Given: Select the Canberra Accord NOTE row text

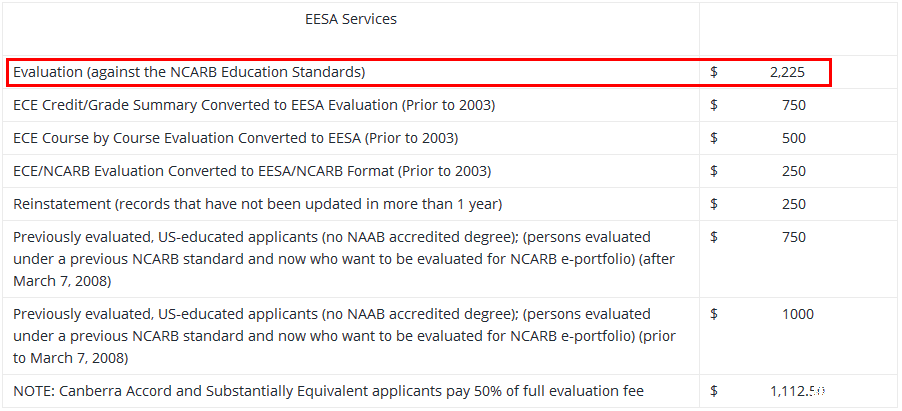Looking at the screenshot, I should [x=328, y=390].
